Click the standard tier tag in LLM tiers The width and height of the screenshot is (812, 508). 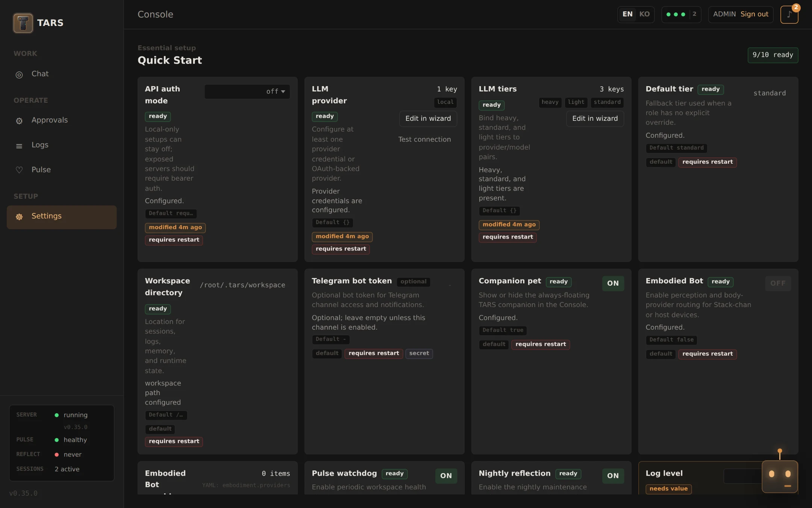tap(607, 102)
